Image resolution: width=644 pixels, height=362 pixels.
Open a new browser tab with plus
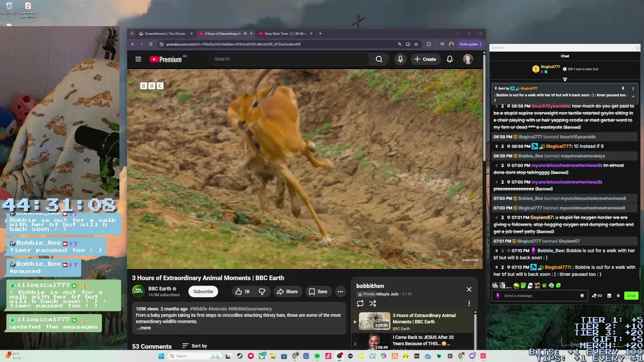point(320,34)
